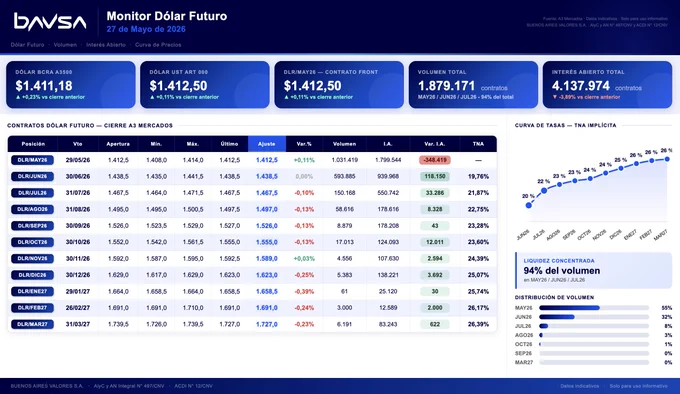
Task: Click the JUL26 8% volume bar
Action: tap(594, 326)
